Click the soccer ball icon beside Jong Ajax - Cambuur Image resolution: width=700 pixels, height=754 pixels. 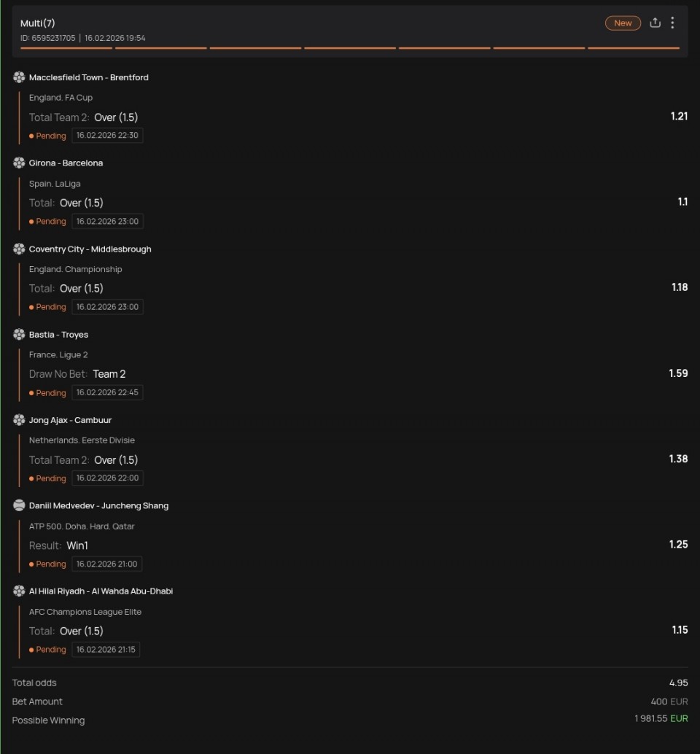(x=19, y=420)
